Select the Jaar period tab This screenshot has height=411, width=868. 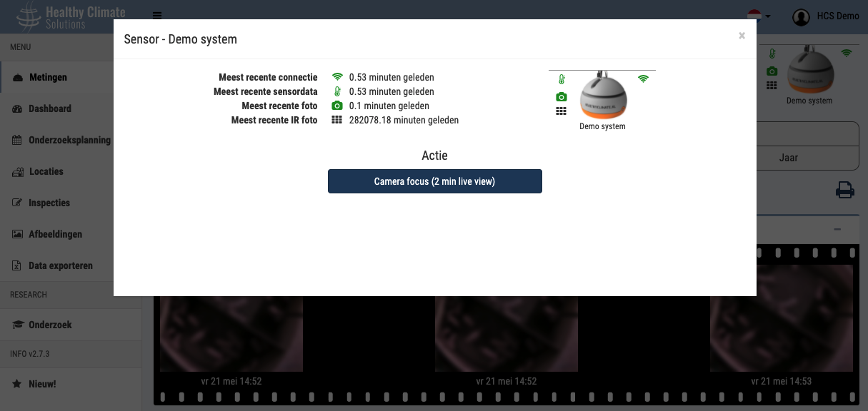(x=789, y=158)
